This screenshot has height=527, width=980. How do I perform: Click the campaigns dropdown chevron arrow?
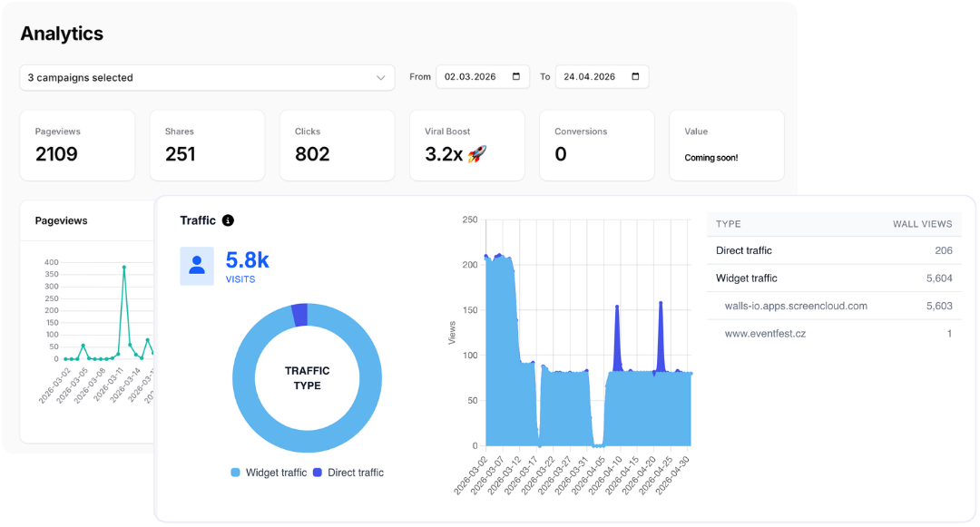[x=380, y=77]
